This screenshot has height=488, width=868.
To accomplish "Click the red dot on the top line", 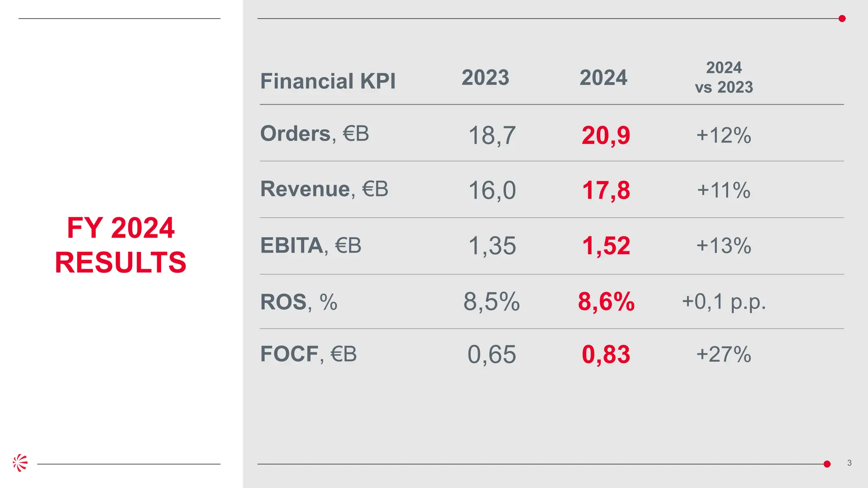I will click(x=842, y=19).
